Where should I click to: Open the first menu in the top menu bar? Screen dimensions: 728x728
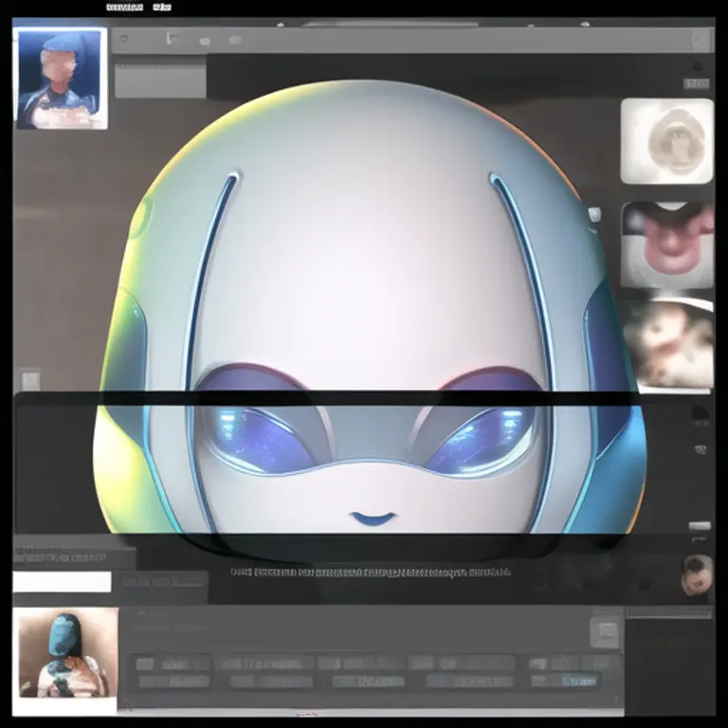tap(124, 8)
